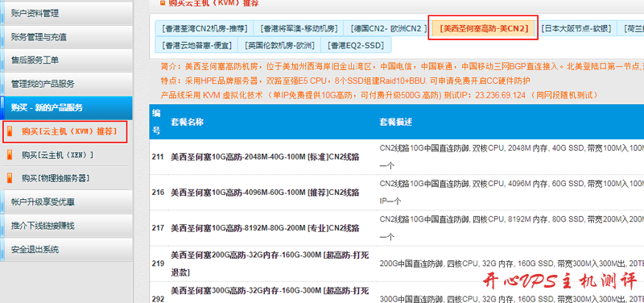The image size is (644, 303).
Task: Click orange icon beside 购买[云主机(XEN)]
Action: [10, 155]
